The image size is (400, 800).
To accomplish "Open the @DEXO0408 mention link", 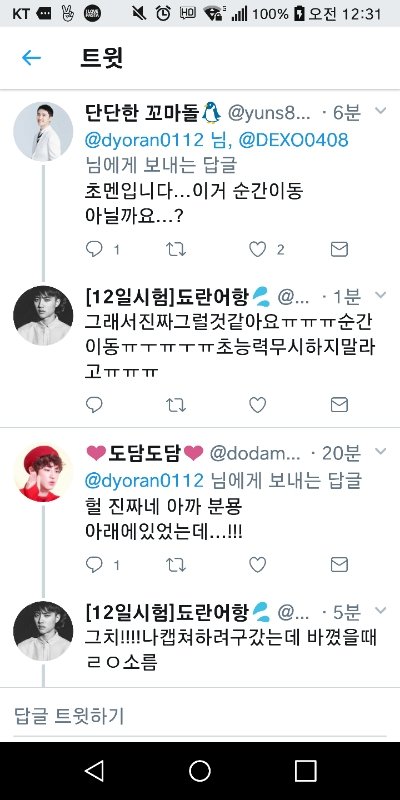I will tap(294, 139).
